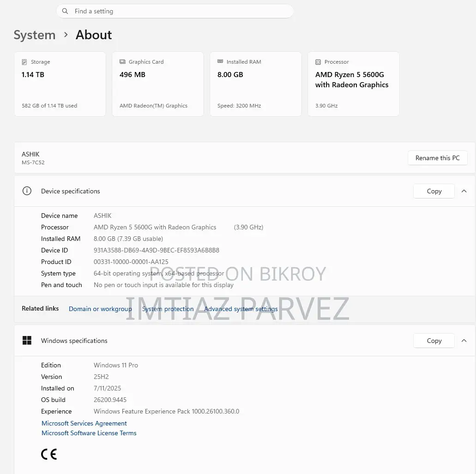Focus the Find a setting box
This screenshot has width=476, height=474.
coord(175,11)
